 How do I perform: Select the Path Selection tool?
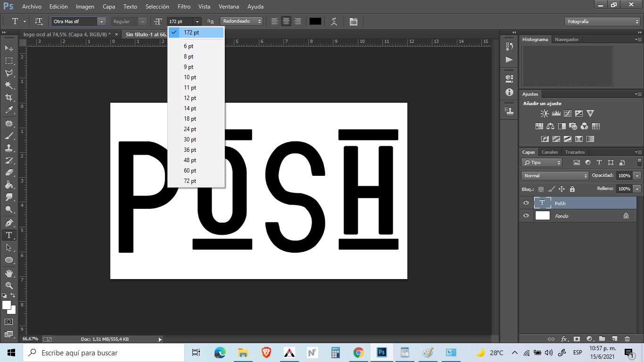(x=9, y=247)
